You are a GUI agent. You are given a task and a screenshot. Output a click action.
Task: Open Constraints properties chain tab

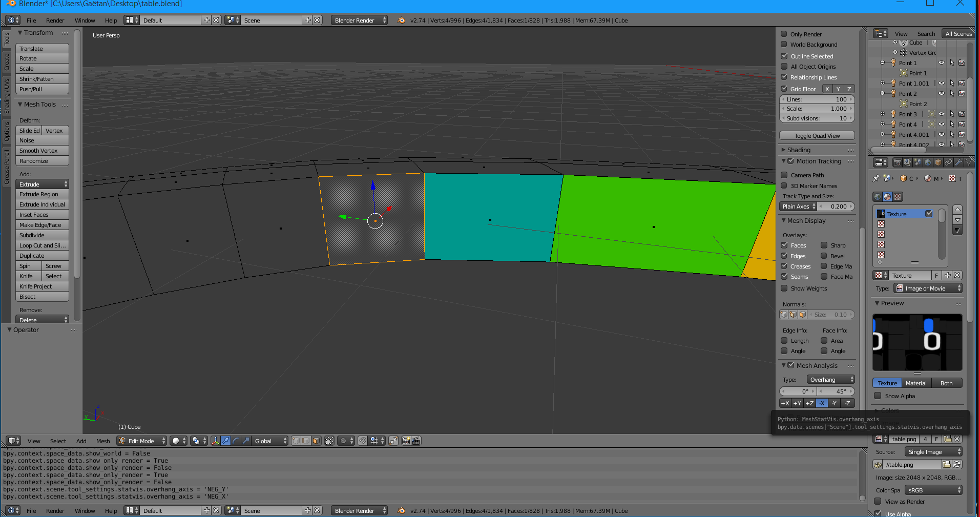point(948,162)
